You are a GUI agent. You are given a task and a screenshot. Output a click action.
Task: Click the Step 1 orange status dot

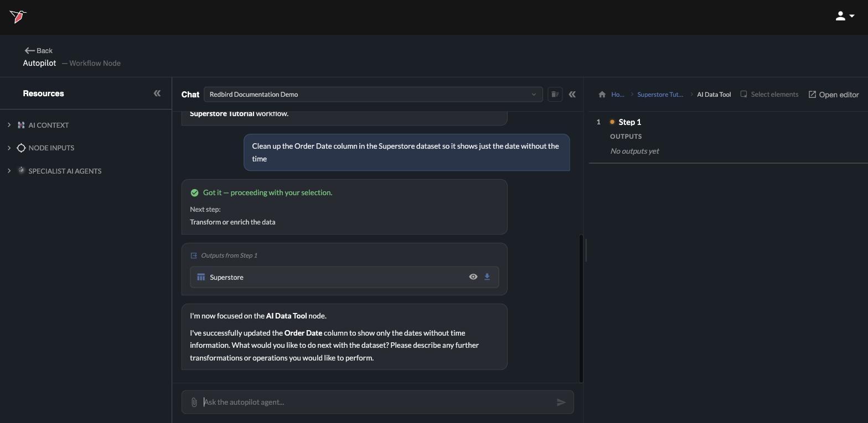612,122
